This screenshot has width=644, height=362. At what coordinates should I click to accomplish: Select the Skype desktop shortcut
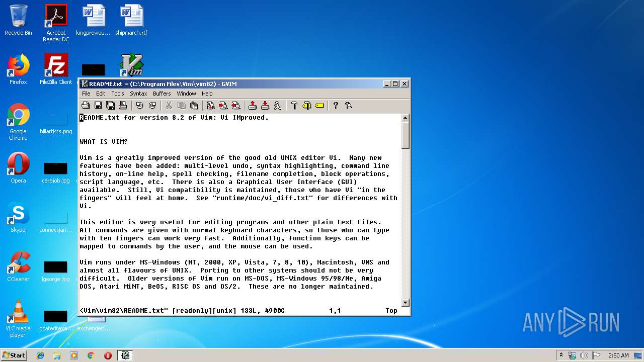(x=18, y=217)
